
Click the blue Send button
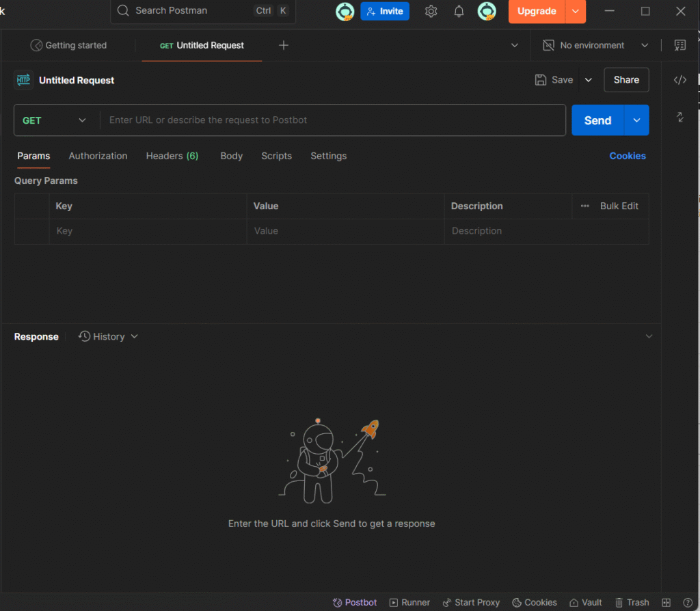(x=597, y=120)
